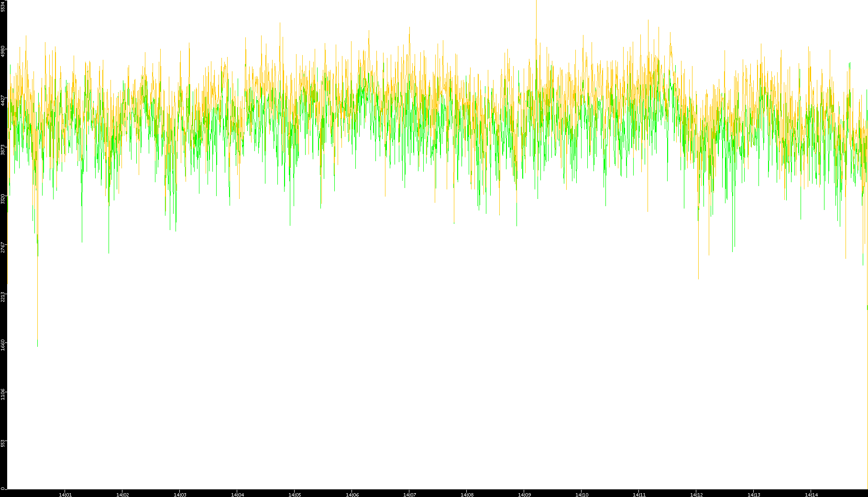Click the 5534 maximum value axis label
Screen dimensions: 868x497
coord(3,7)
